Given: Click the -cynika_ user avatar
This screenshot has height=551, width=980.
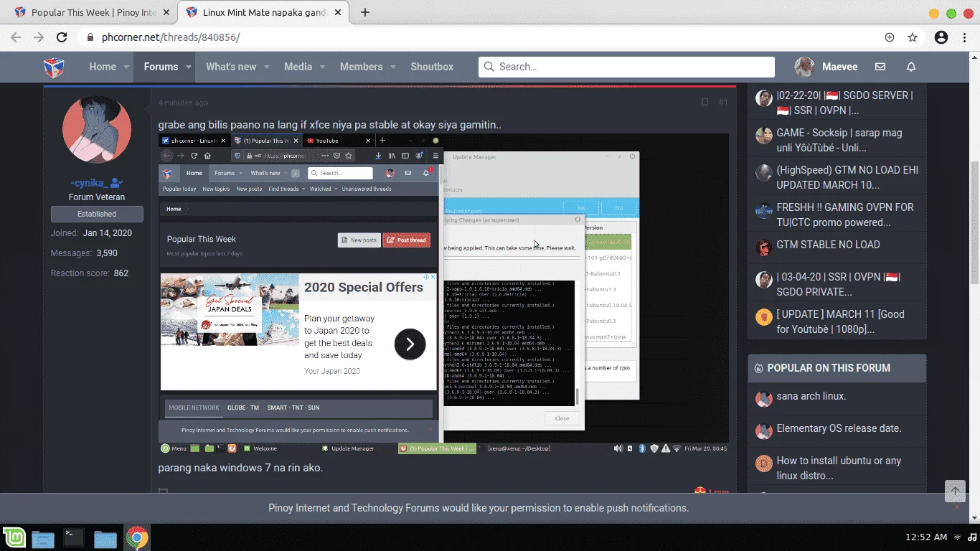Looking at the screenshot, I should (97, 130).
